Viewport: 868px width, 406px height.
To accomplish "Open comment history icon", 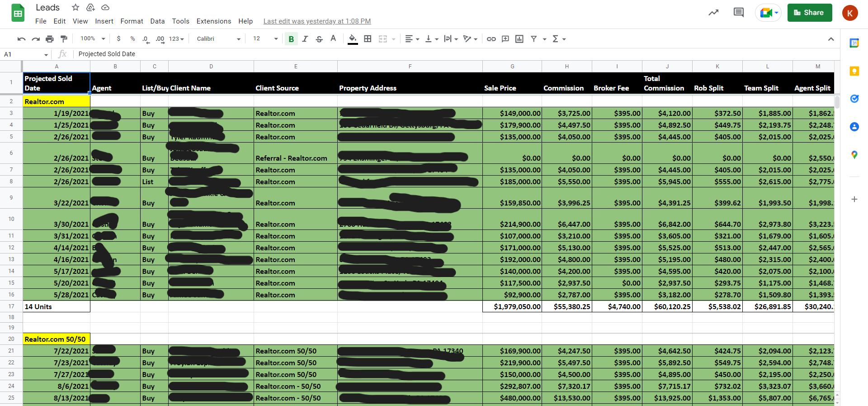I will click(739, 13).
